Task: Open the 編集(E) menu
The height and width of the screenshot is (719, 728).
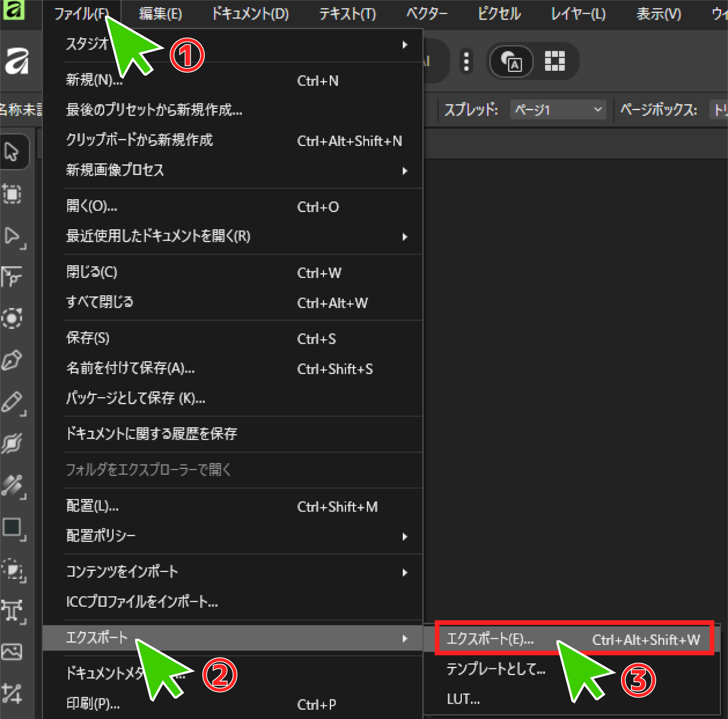Action: click(160, 14)
